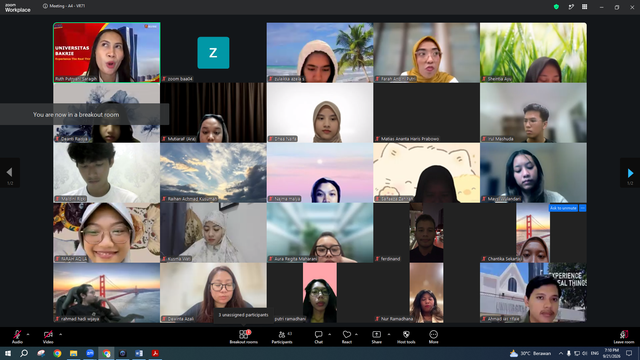Switch to Zoom app in taskbar

coord(90,353)
